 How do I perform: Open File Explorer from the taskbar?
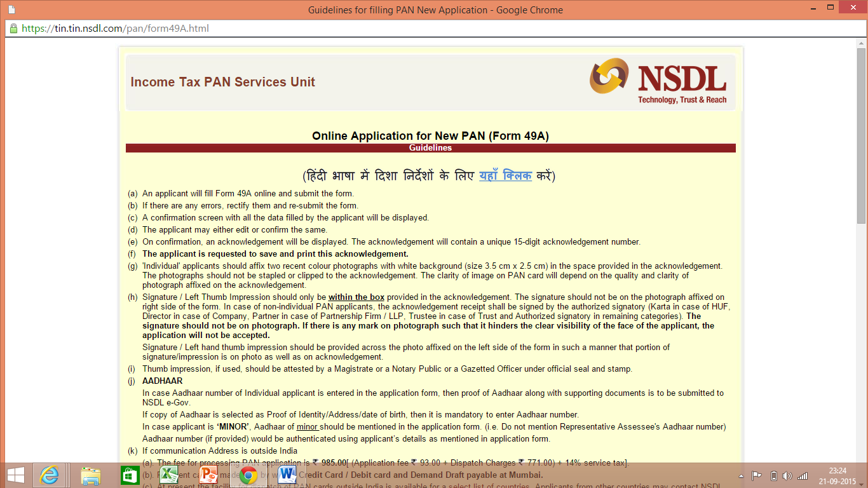pos(91,475)
